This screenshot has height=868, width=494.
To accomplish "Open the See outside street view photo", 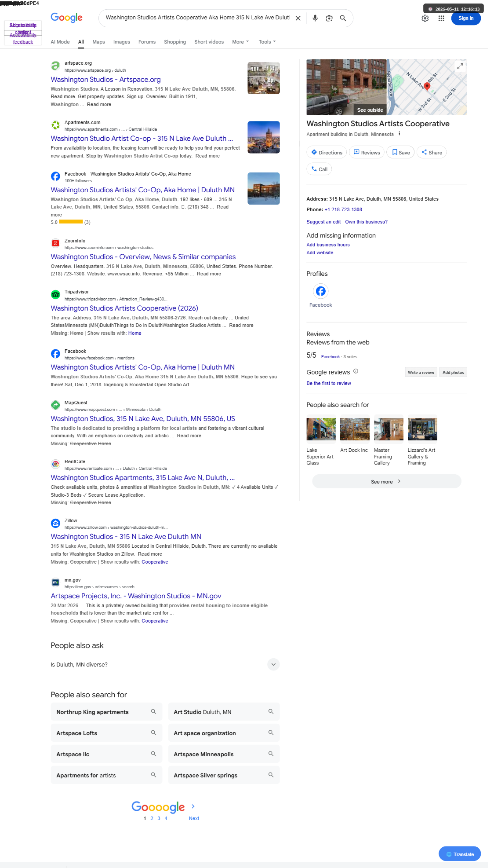I will [347, 87].
